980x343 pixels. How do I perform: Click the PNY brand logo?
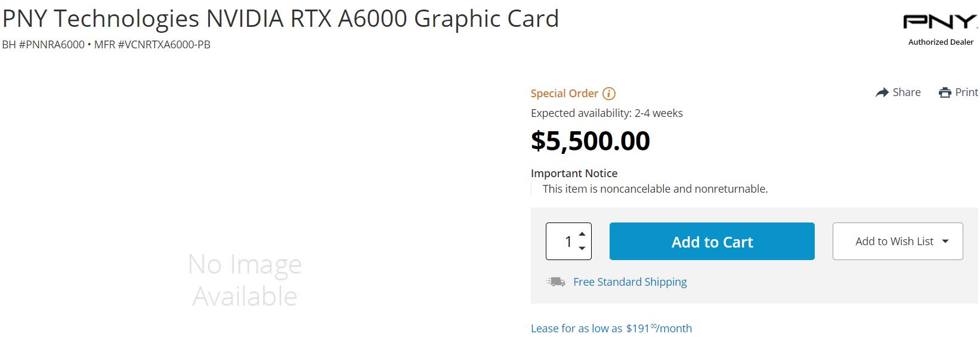tap(940, 22)
